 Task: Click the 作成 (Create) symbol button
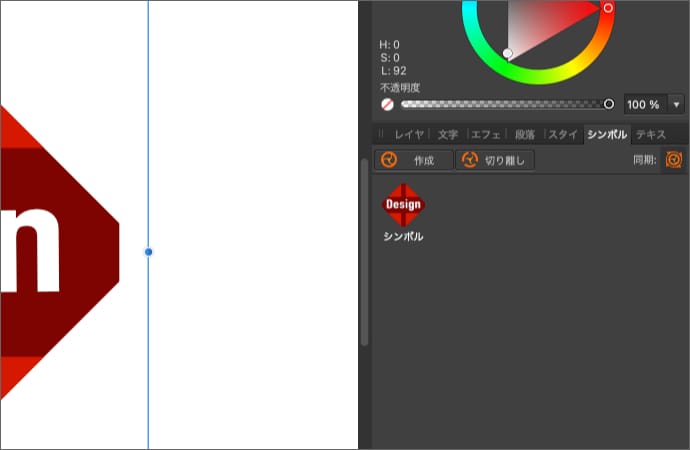(413, 160)
